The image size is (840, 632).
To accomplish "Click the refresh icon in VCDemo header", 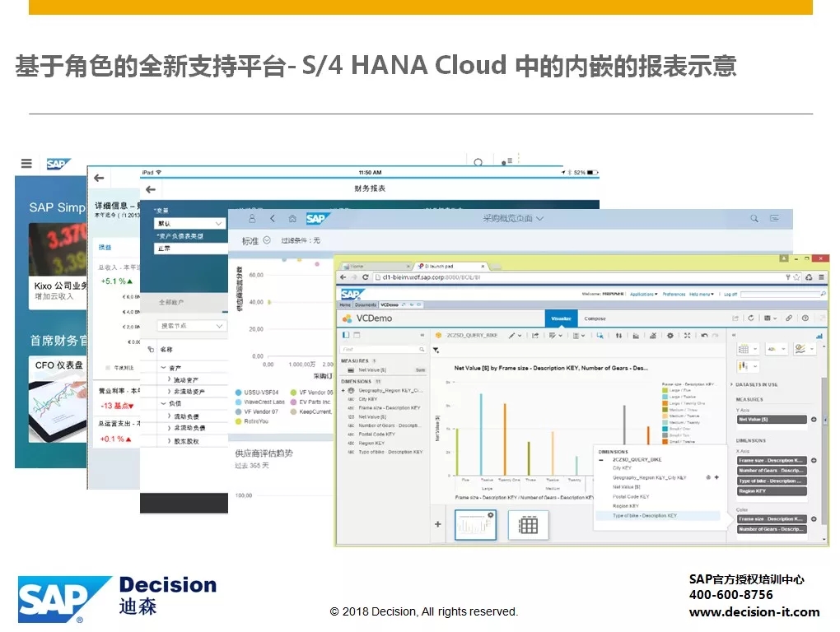I will coord(751,318).
